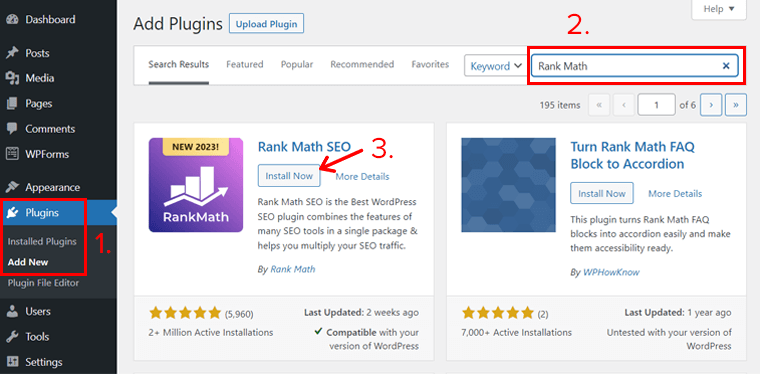Image resolution: width=760 pixels, height=374 pixels.
Task: Open the Rank Math SEO title link
Action: point(304,146)
